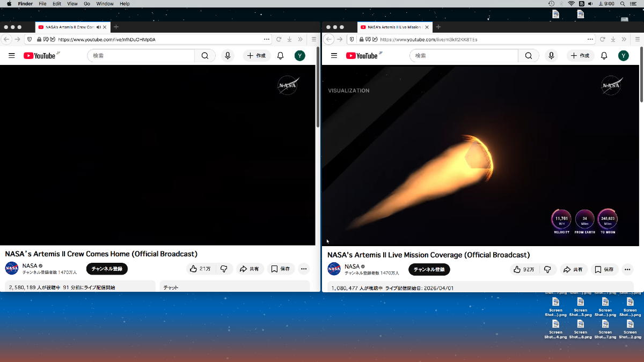Image resolution: width=644 pixels, height=362 pixels.
Task: Select the NASA's Artemis II Live Mission tab
Action: coord(394,27)
